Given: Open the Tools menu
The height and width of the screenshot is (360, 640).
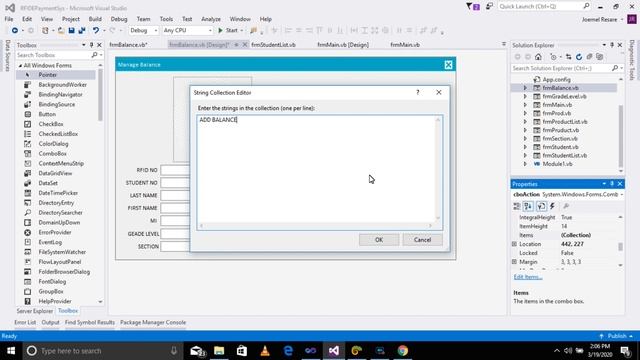Looking at the screenshot, I should click(x=166, y=19).
